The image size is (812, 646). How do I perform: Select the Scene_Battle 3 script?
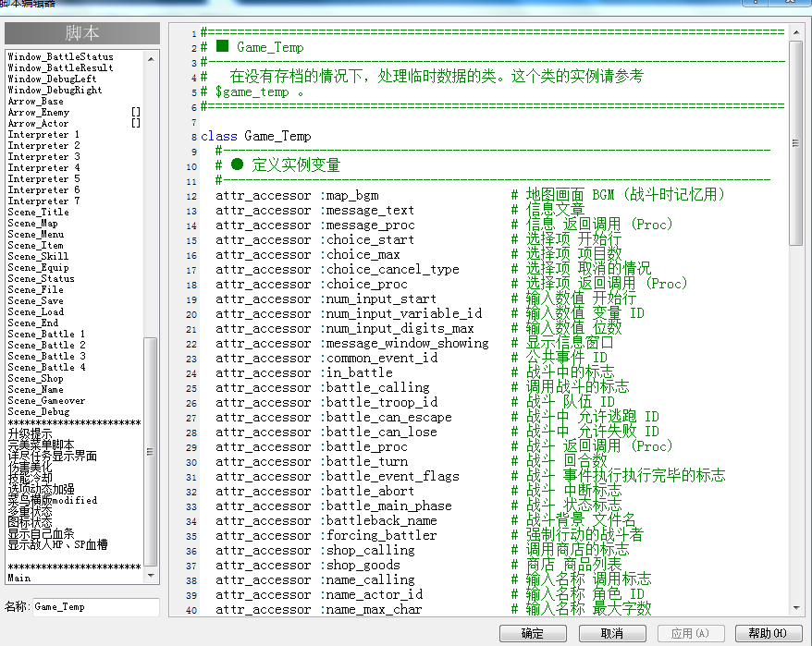(46, 356)
